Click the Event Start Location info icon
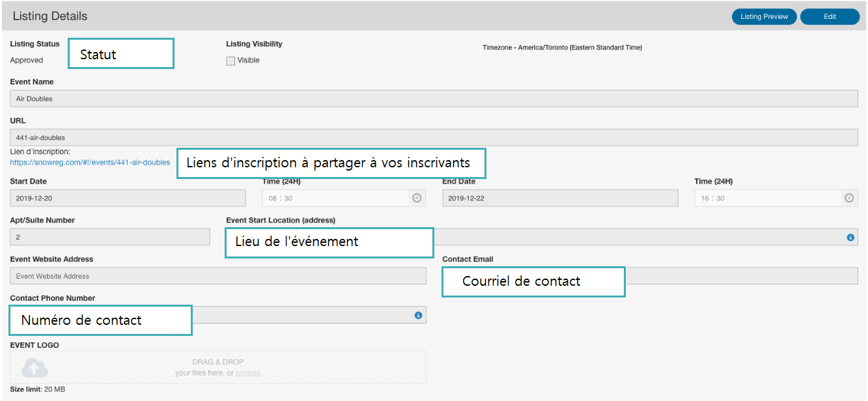The width and height of the screenshot is (868, 401). 850,238
